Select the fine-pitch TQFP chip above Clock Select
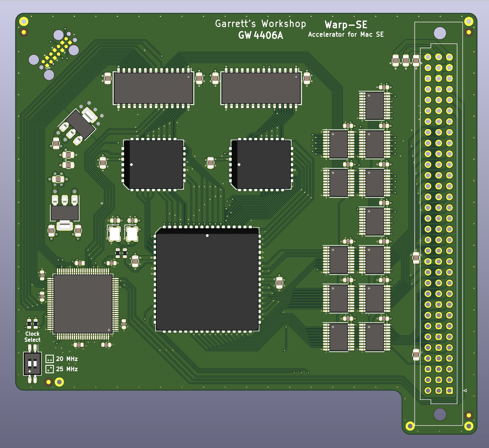Viewport: 489px width, 448px height. [x=83, y=304]
